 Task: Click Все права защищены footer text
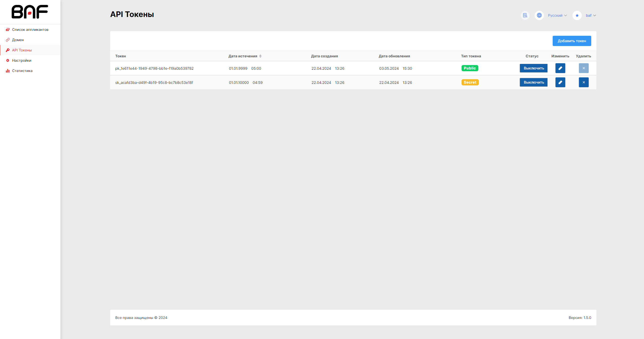[141, 318]
